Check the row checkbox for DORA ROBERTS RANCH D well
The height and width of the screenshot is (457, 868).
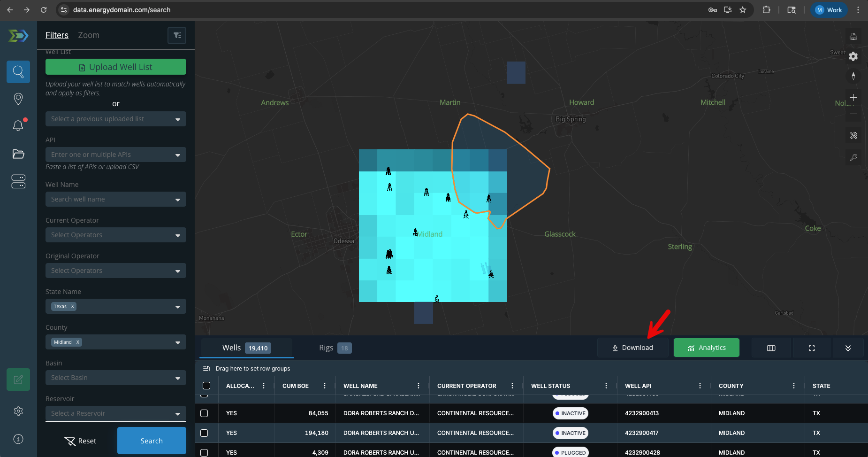pyautogui.click(x=205, y=413)
